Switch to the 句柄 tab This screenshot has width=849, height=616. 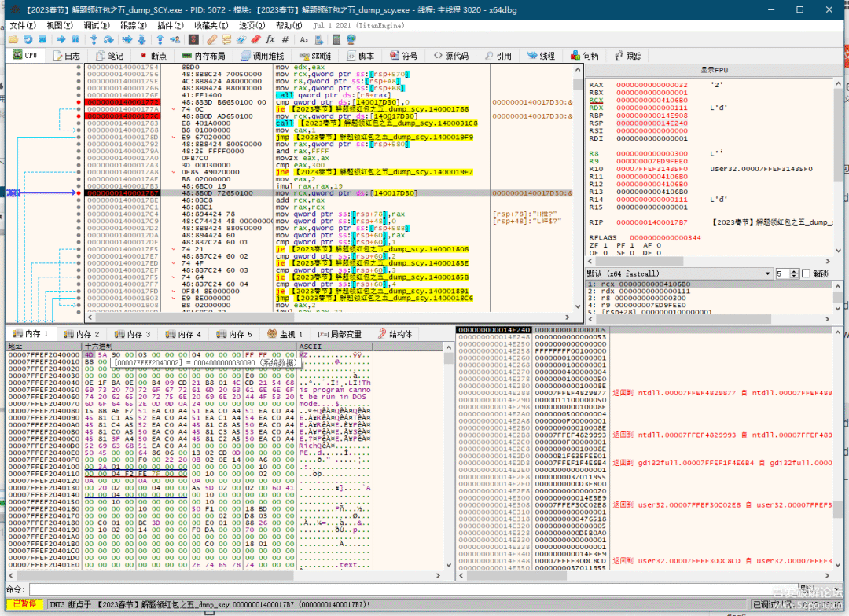585,56
